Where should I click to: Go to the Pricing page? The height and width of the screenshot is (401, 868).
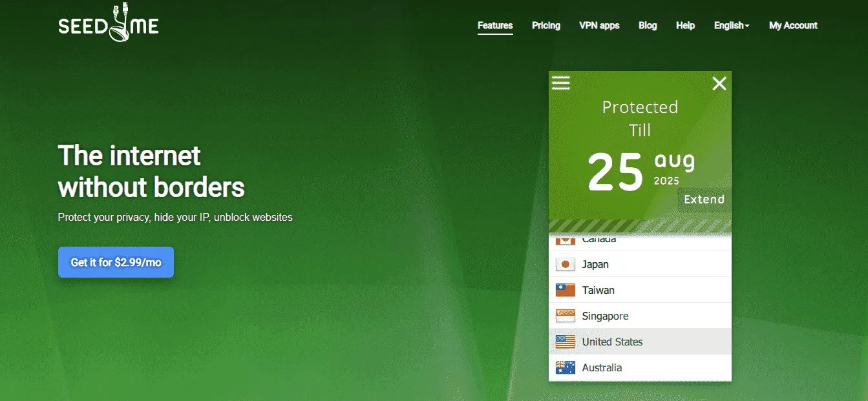tap(546, 26)
